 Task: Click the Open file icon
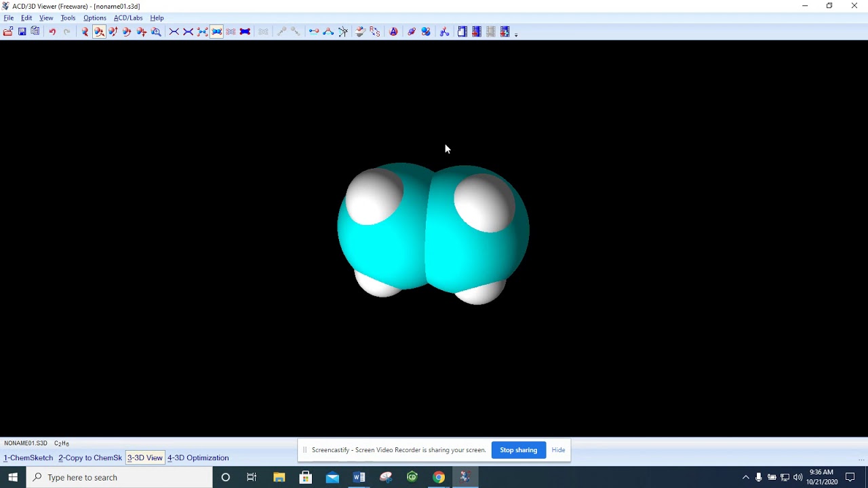(x=8, y=32)
